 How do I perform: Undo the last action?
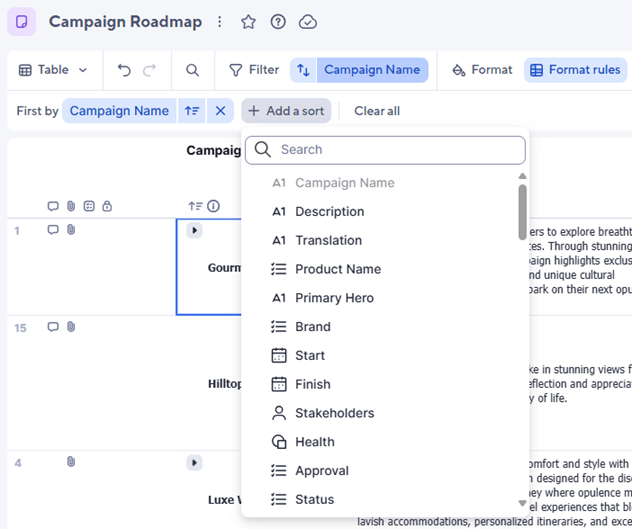(124, 70)
